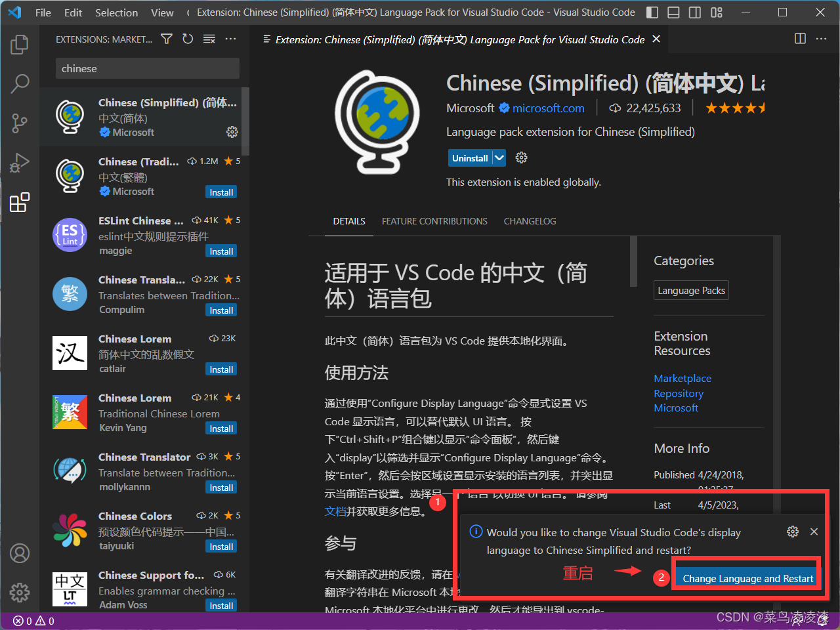Clear extensions search results

pyautogui.click(x=209, y=39)
